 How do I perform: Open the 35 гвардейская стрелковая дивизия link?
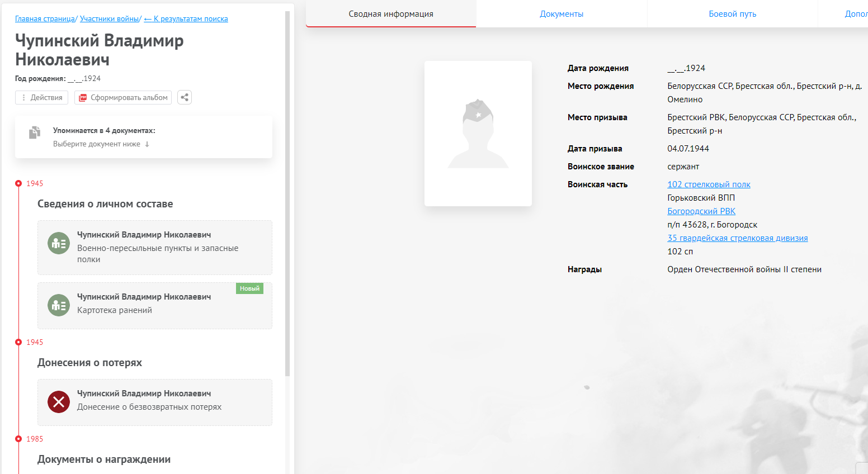coord(737,238)
